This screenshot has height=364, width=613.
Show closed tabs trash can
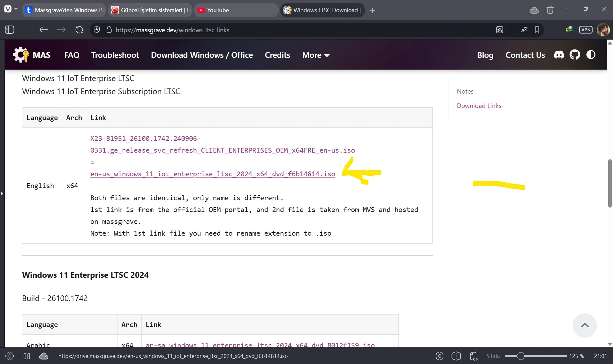pos(550,10)
